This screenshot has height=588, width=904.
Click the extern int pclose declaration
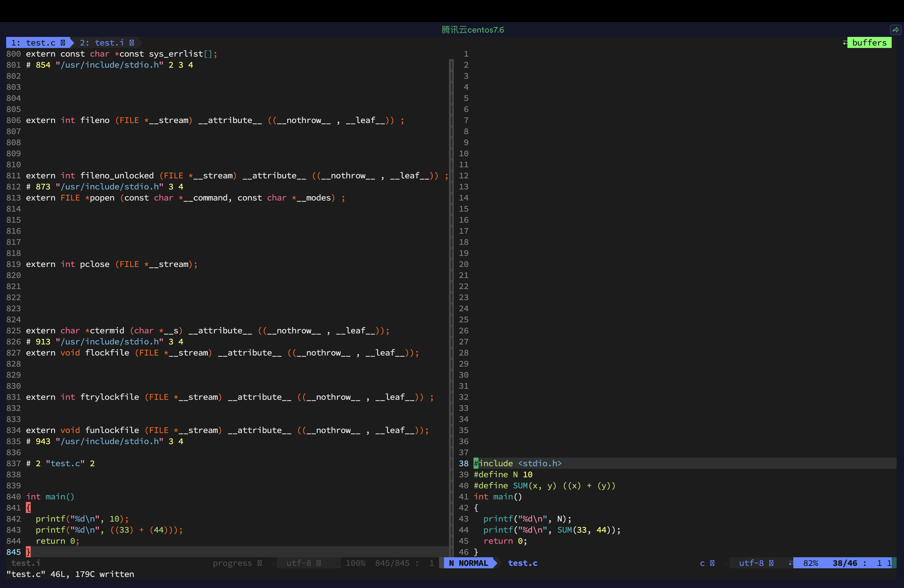(x=112, y=264)
